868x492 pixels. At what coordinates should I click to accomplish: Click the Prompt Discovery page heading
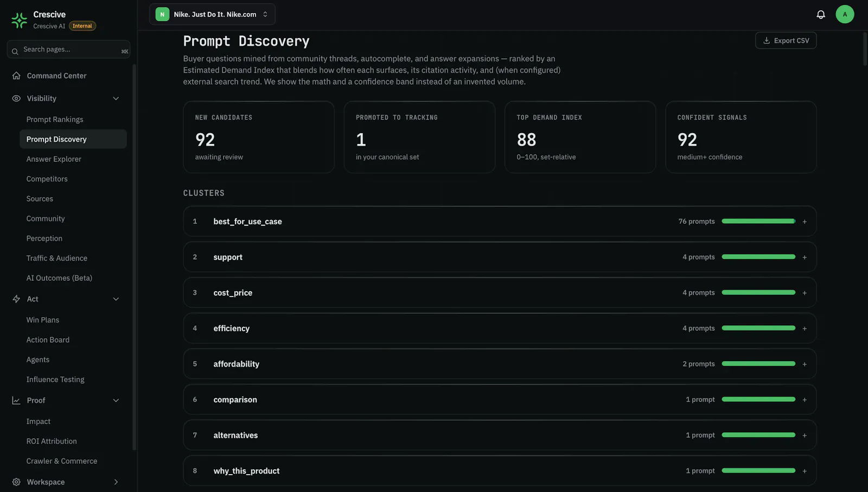point(246,41)
